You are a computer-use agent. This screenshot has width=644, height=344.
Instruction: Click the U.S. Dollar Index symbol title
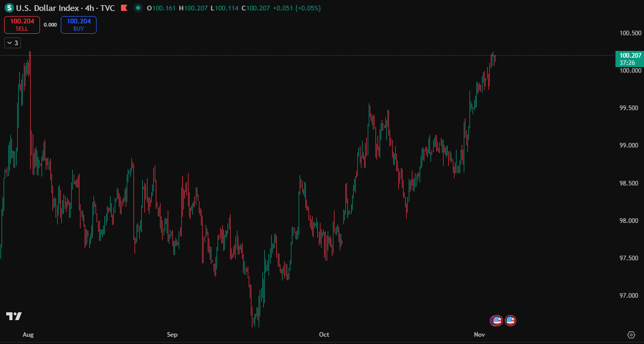[x=65, y=8]
